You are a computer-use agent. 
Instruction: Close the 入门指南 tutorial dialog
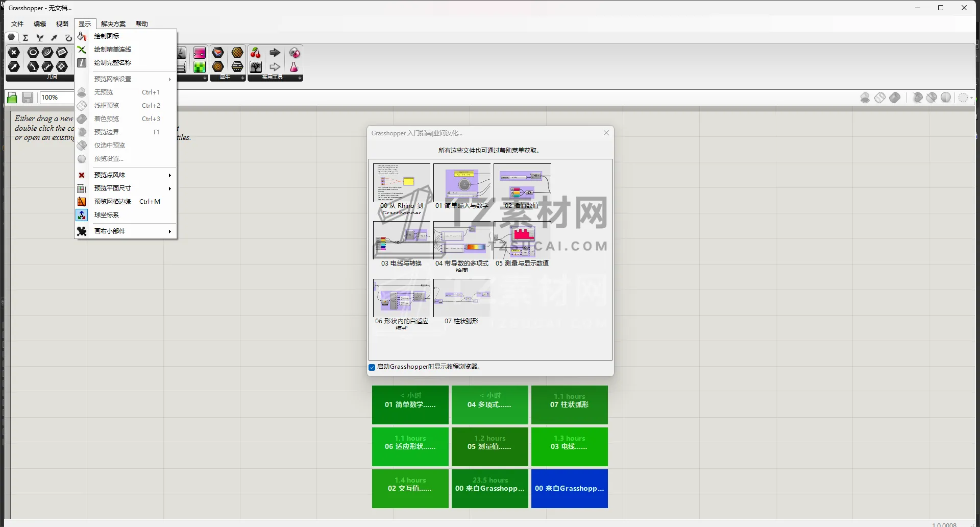point(606,133)
